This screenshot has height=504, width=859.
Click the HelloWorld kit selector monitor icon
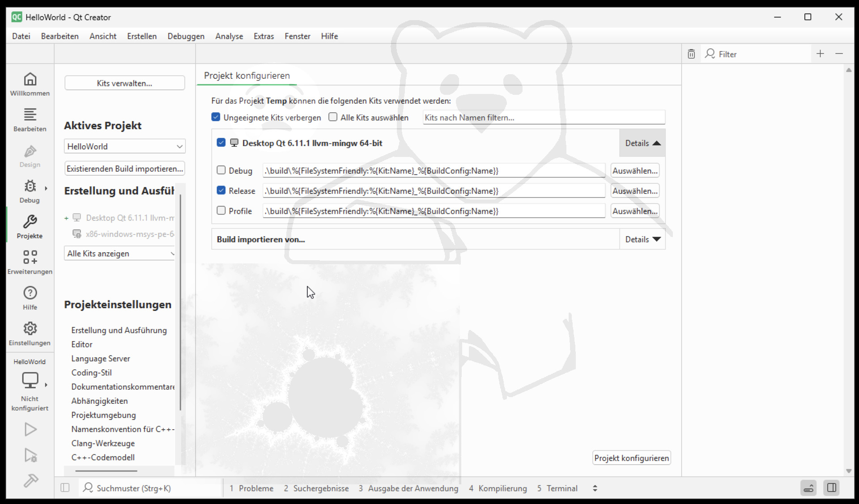tap(30, 381)
